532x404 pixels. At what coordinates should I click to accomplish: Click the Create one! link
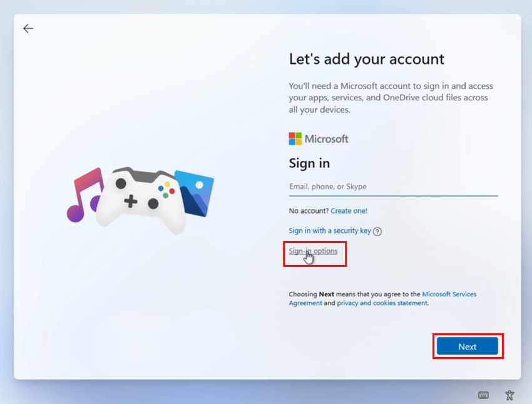click(349, 211)
